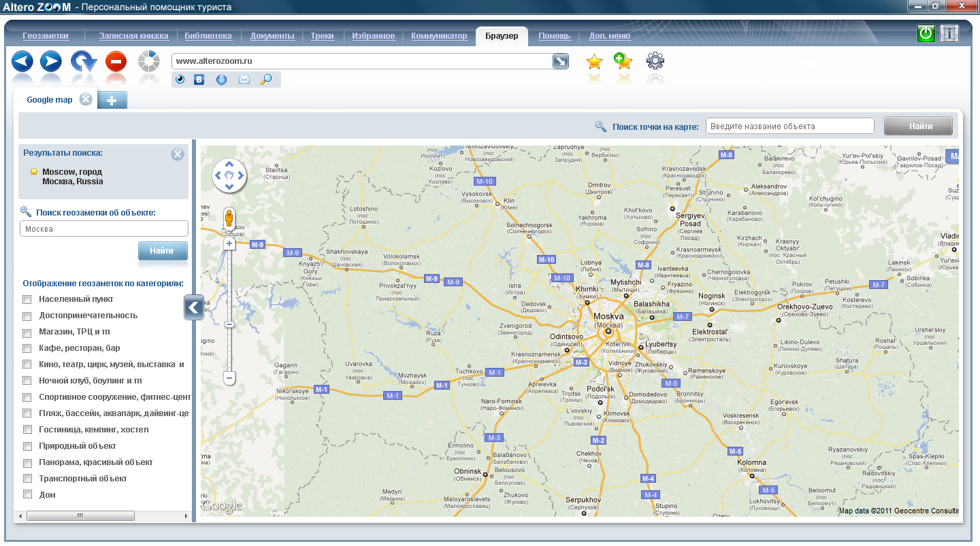980x546 pixels.
Task: Open the Геозаметки tab
Action: (46, 36)
